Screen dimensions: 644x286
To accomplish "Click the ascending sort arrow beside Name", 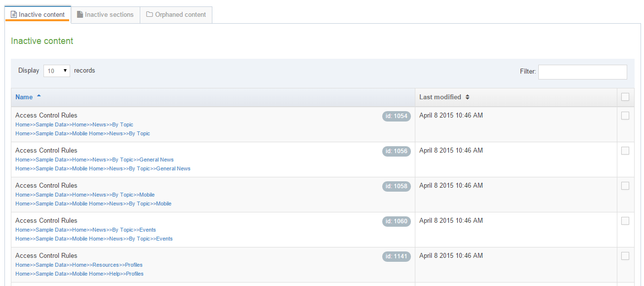I will (x=39, y=96).
